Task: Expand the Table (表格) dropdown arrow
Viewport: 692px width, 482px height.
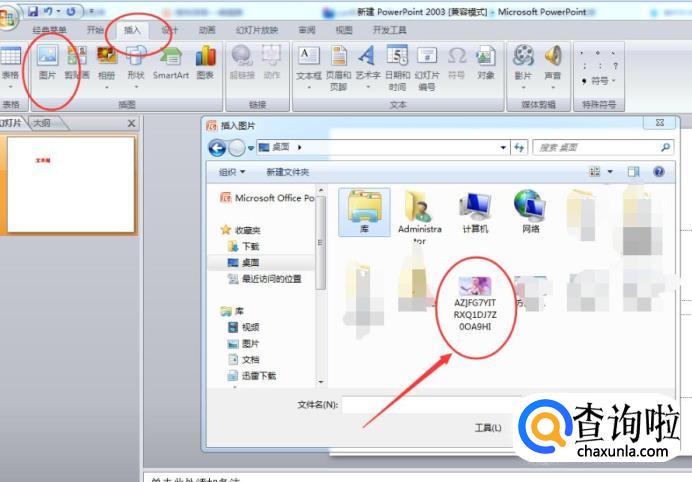Action: [10, 87]
